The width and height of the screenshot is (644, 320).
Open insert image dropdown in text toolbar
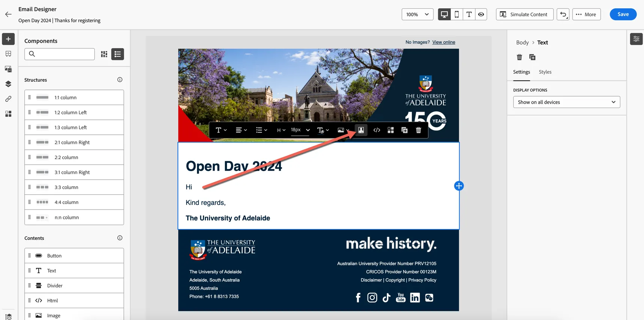point(343,130)
